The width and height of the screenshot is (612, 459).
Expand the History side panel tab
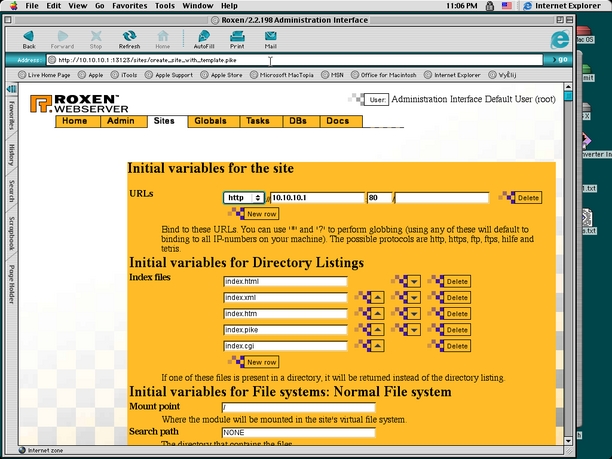(x=11, y=154)
